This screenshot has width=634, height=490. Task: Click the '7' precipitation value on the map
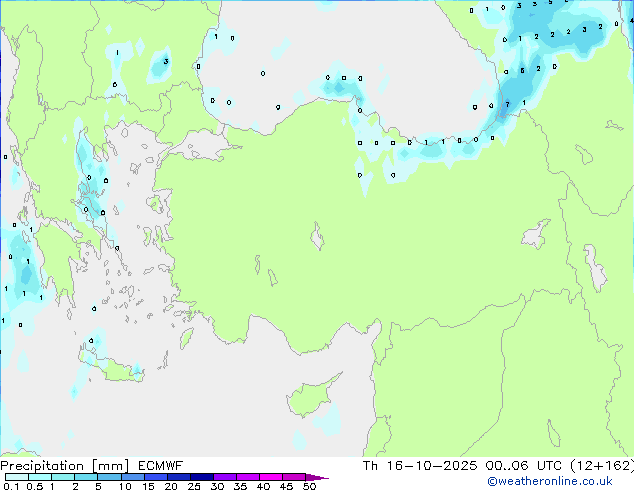point(507,105)
